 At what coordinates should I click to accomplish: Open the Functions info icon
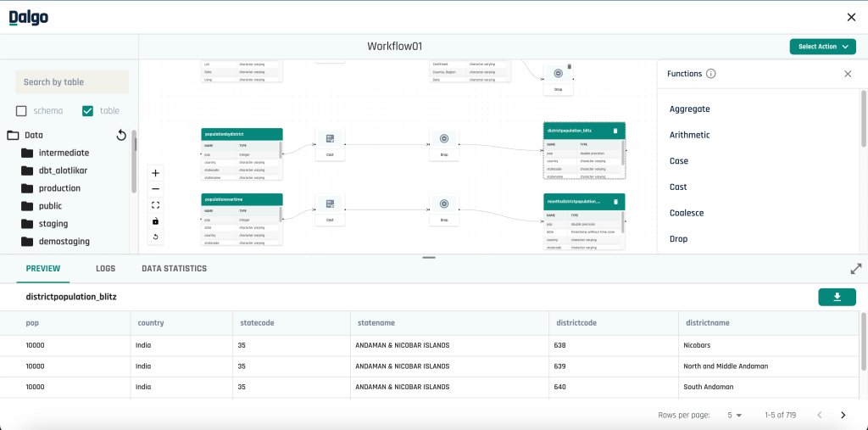(x=711, y=74)
